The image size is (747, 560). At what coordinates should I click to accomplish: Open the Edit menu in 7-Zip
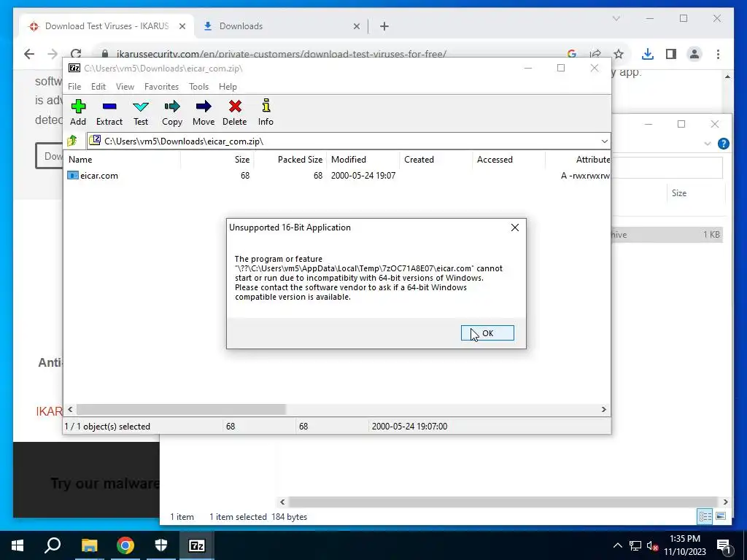(98, 87)
